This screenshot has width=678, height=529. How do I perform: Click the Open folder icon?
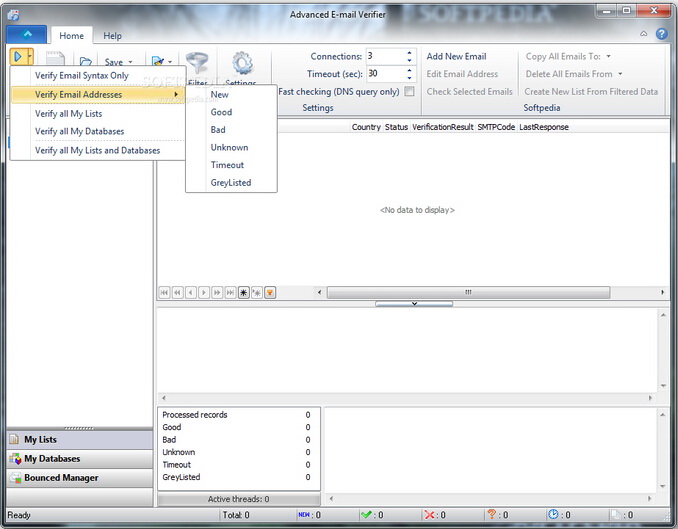[86, 61]
